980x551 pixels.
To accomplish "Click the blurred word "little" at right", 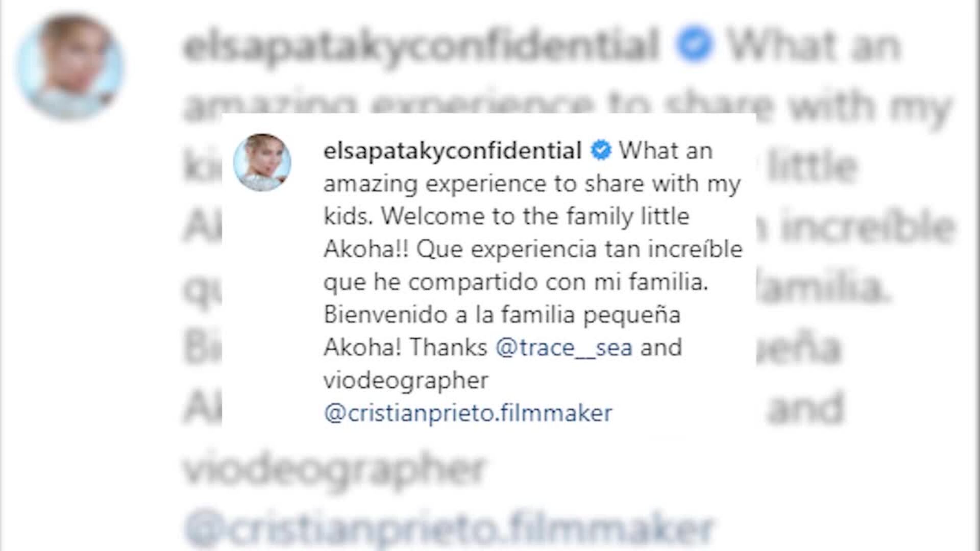I will [812, 166].
